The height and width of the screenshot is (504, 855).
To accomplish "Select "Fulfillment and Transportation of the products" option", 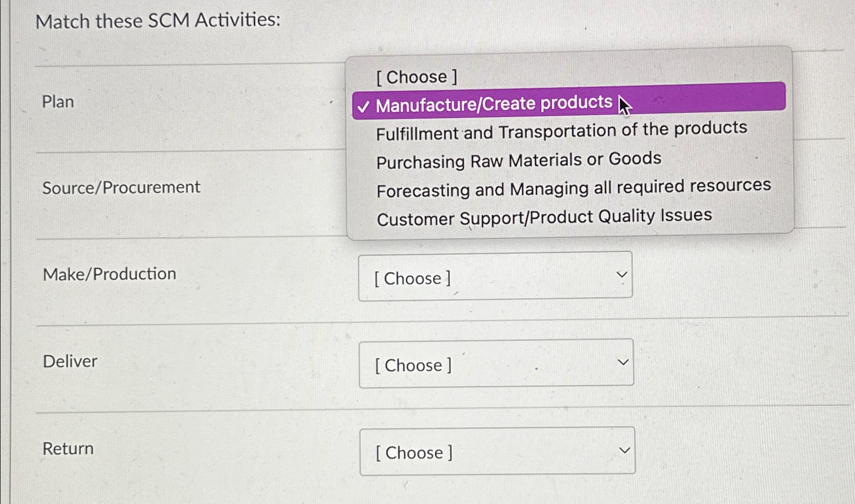I will 561,130.
